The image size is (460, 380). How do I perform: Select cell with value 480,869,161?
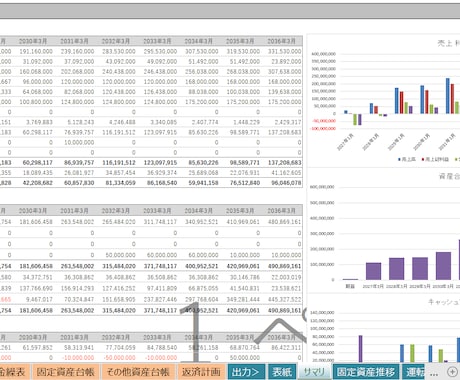284,222
